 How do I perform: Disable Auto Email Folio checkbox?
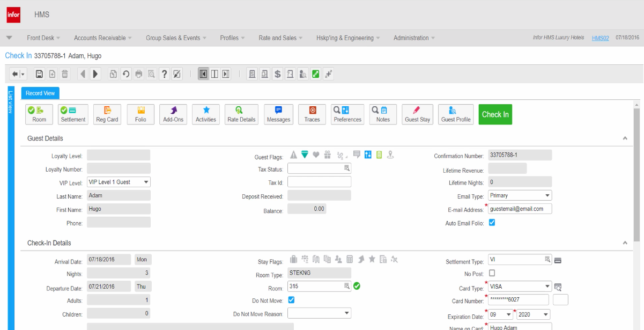pyautogui.click(x=492, y=223)
